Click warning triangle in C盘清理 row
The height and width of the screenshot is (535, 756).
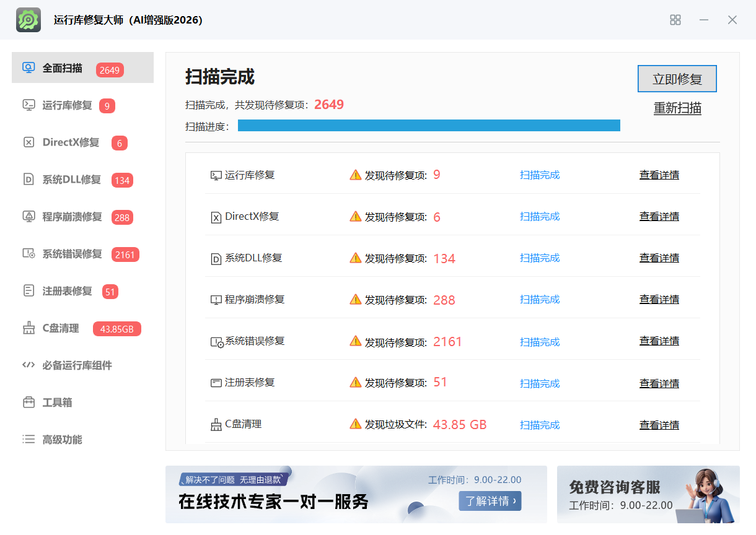356,424
